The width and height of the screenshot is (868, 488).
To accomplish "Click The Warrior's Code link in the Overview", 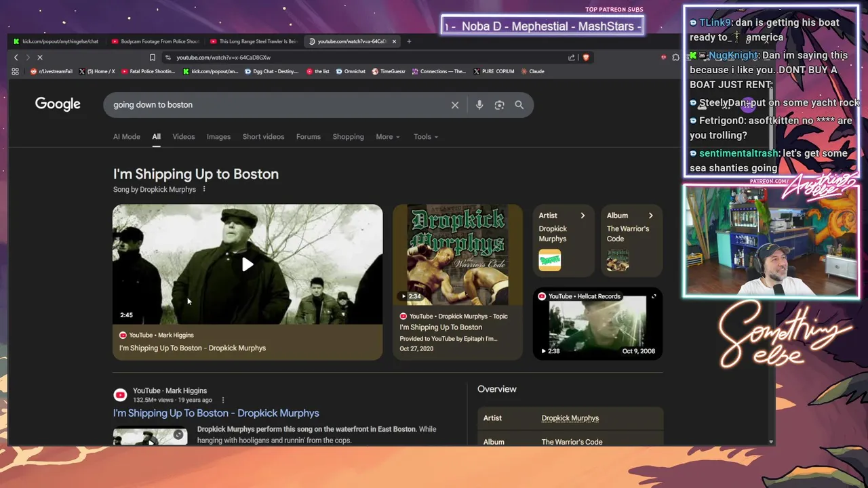I will (x=572, y=442).
